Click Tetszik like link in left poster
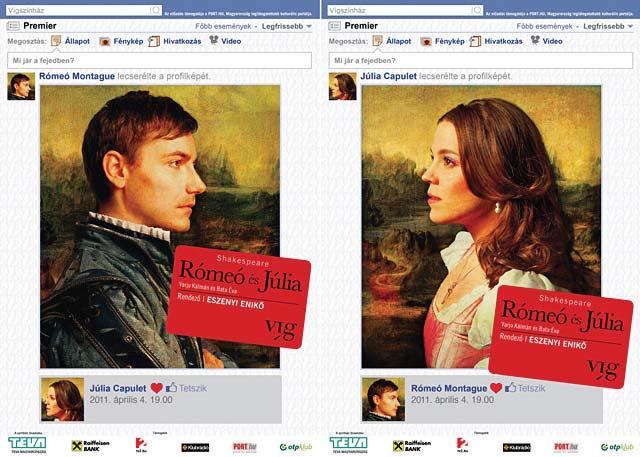The image size is (640, 457). pyautogui.click(x=193, y=388)
